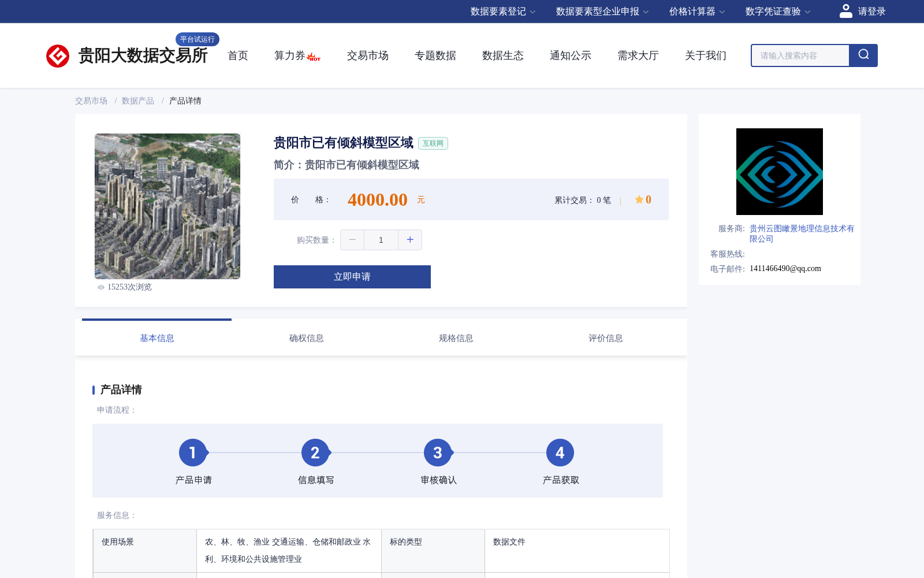Click the 贵州云图瞰景地理信息技术有限公司 provider link
This screenshot has width=924, height=578.
[802, 234]
